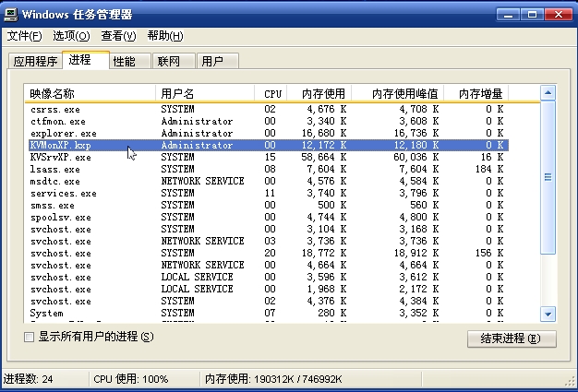Sort by the 内存增量 column header
This screenshot has height=392, width=578.
(x=476, y=93)
